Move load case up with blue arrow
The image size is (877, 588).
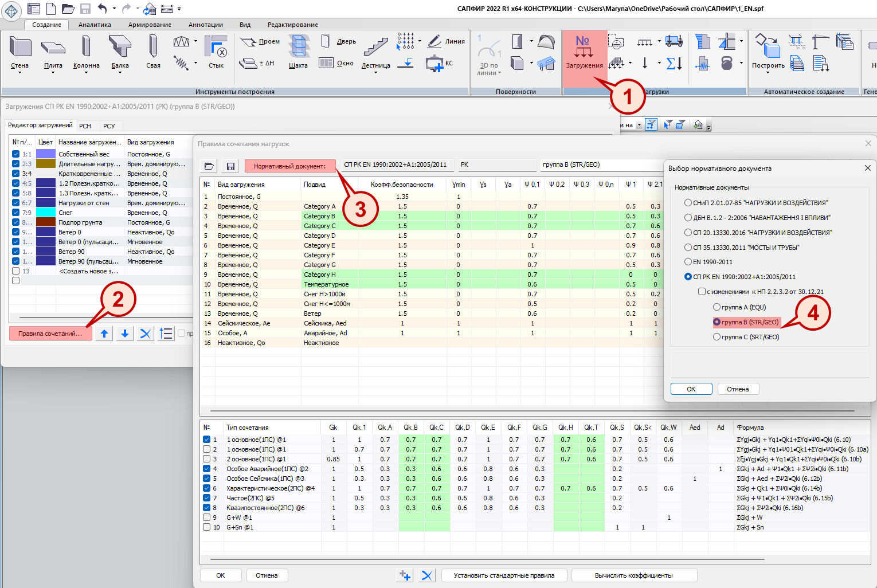pyautogui.click(x=104, y=334)
